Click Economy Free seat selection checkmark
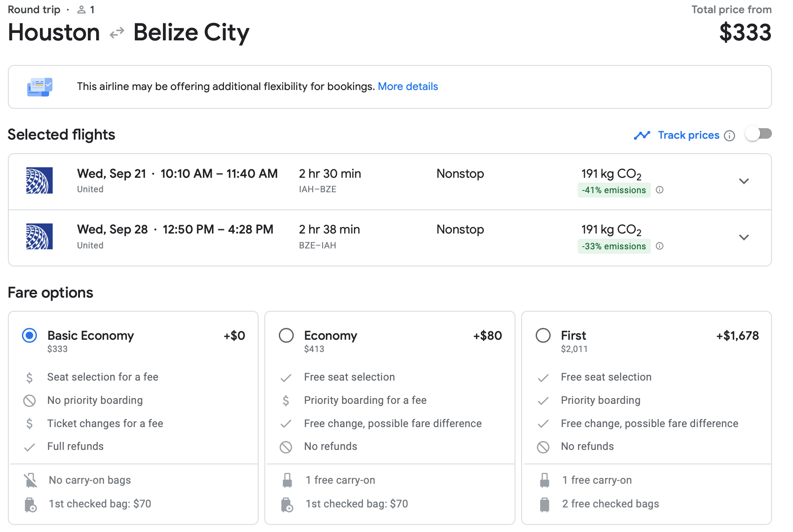 [286, 378]
